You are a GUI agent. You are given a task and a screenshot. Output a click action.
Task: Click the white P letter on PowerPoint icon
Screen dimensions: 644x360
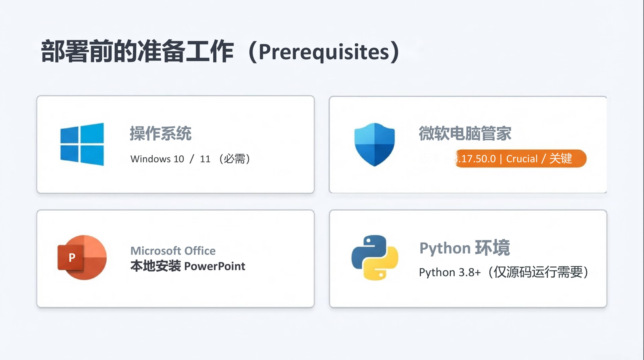(72, 257)
